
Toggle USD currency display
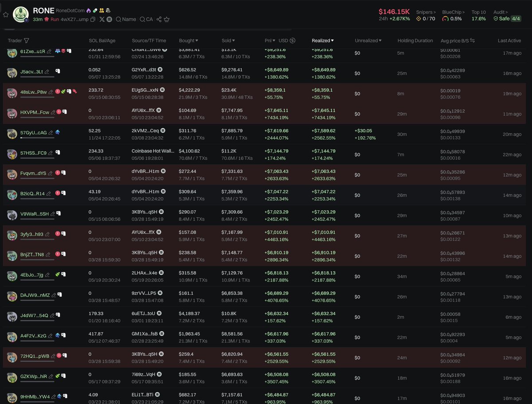287,40
